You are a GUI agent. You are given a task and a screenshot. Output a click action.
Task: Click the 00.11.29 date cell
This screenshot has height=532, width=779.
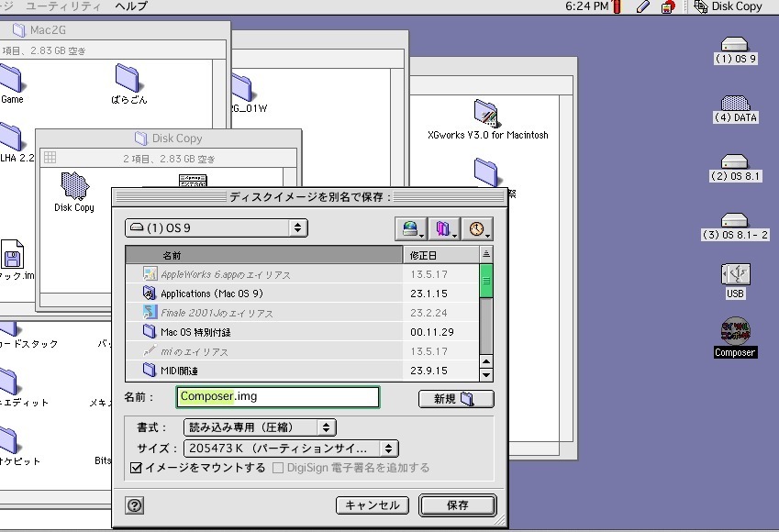432,332
